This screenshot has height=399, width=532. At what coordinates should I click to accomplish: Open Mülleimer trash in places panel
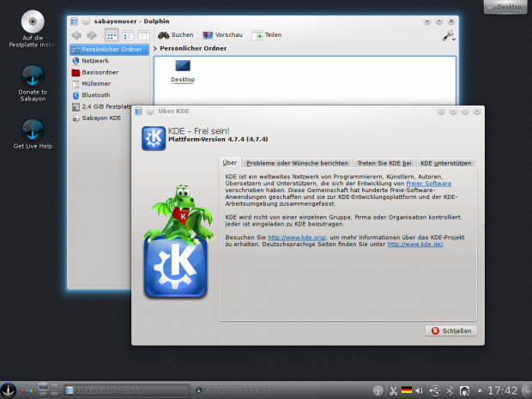(109, 84)
